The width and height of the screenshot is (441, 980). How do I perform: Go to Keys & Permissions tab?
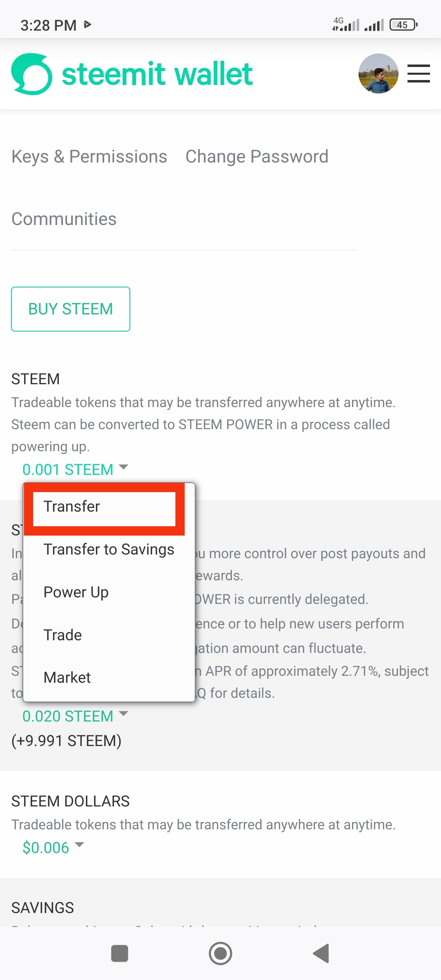click(x=89, y=156)
